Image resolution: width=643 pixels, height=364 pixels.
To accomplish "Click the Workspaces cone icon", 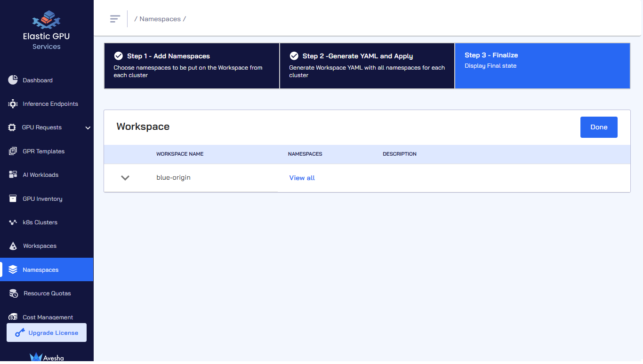I will pos(13,246).
